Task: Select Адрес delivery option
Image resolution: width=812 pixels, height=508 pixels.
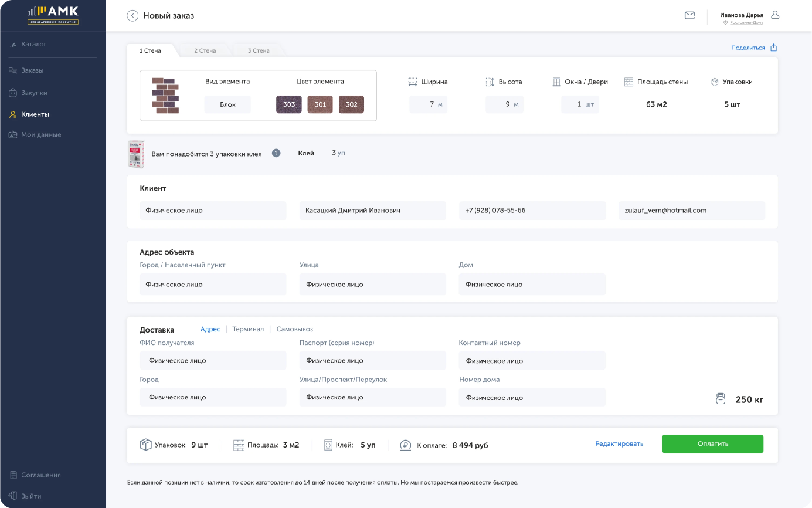Action: [210, 329]
